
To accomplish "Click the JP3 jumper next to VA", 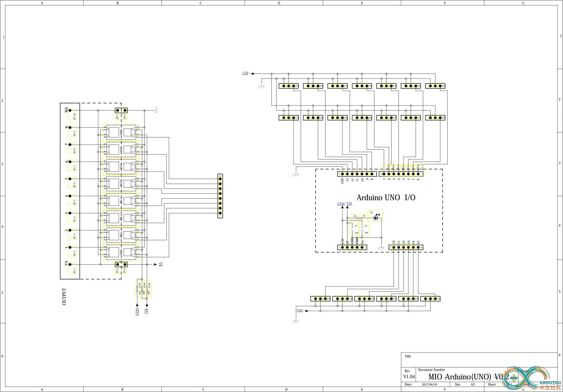I will 121,264.
